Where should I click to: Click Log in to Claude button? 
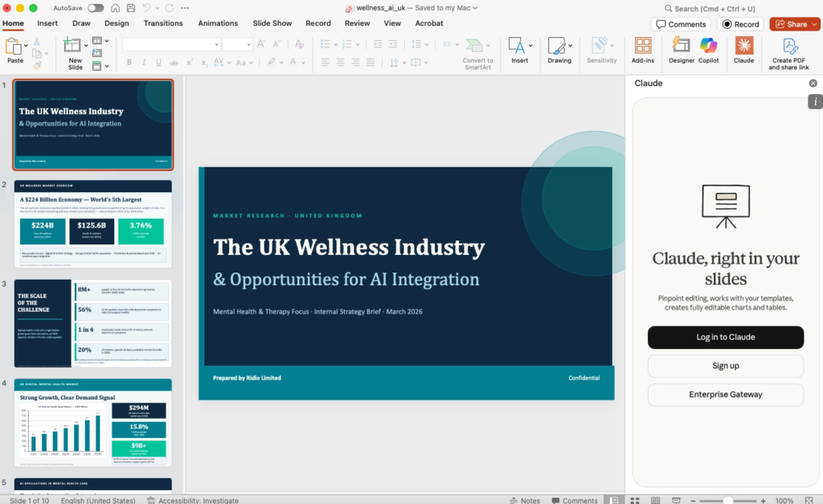[725, 337]
